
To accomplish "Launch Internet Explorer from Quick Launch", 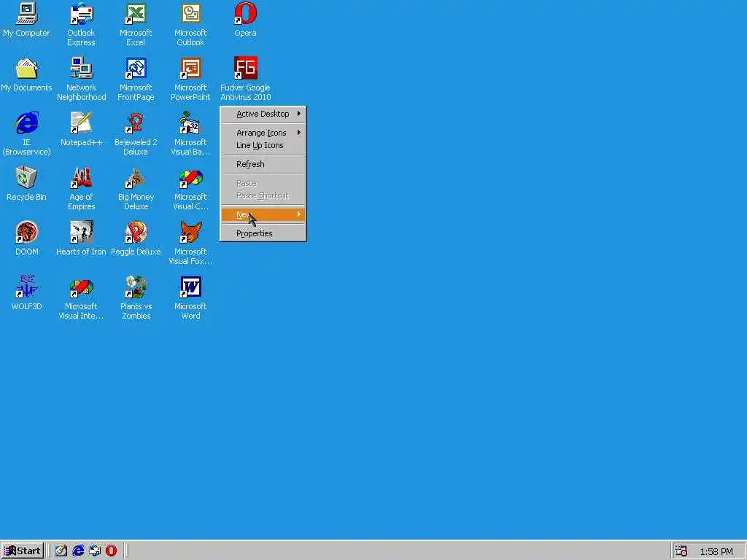I will pos(78,551).
